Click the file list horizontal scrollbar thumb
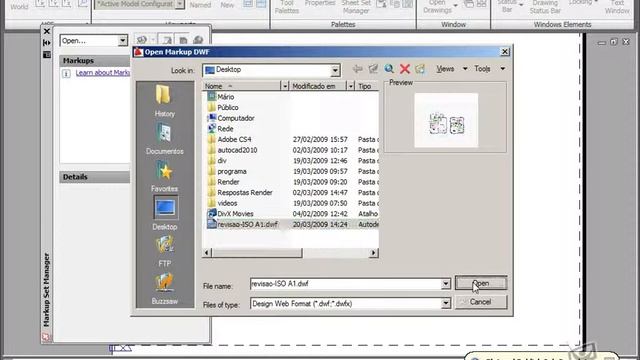The image size is (640, 360). pos(257,253)
